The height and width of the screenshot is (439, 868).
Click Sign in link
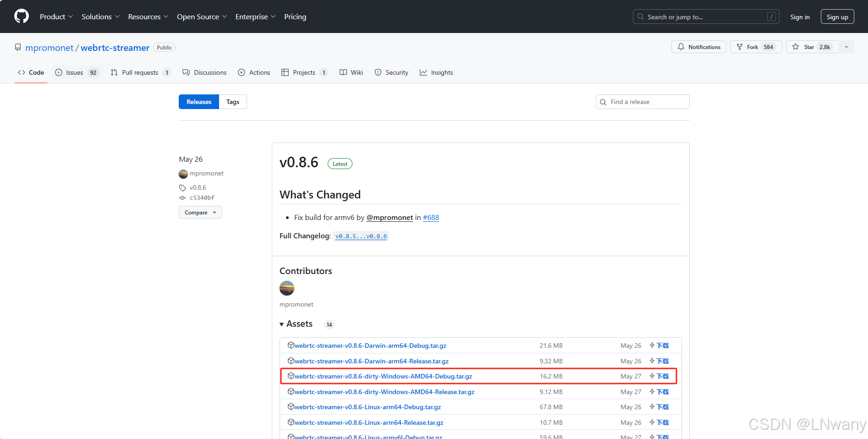pyautogui.click(x=800, y=17)
